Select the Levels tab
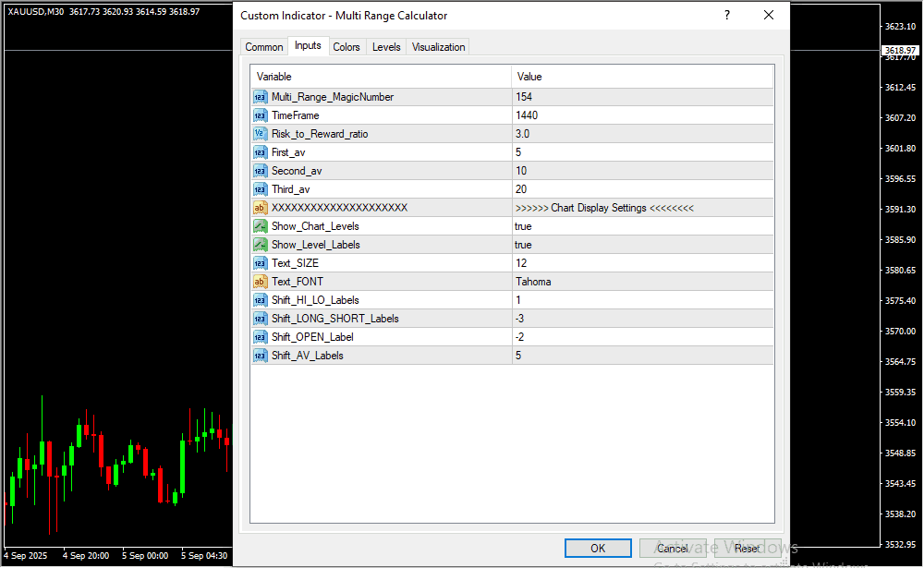 [386, 47]
